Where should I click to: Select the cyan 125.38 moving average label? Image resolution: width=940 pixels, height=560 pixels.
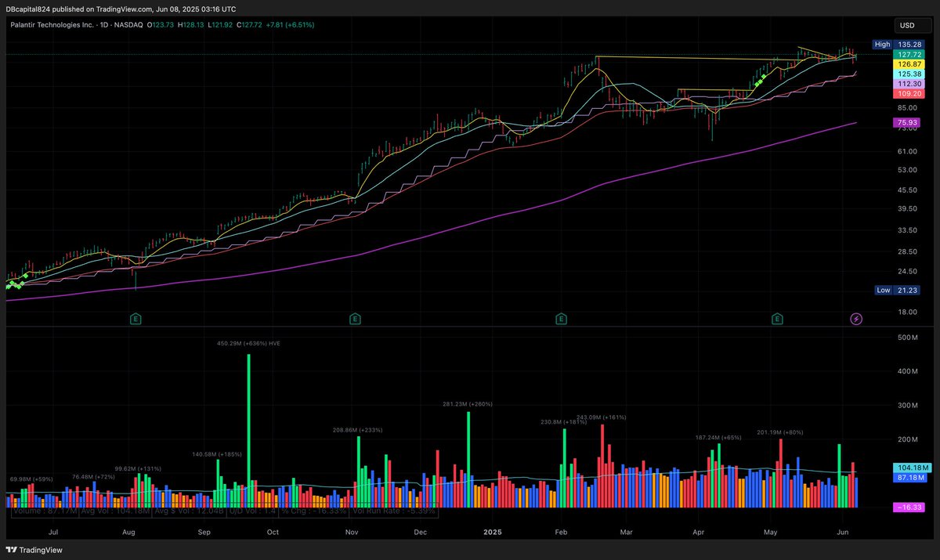pyautogui.click(x=908, y=73)
